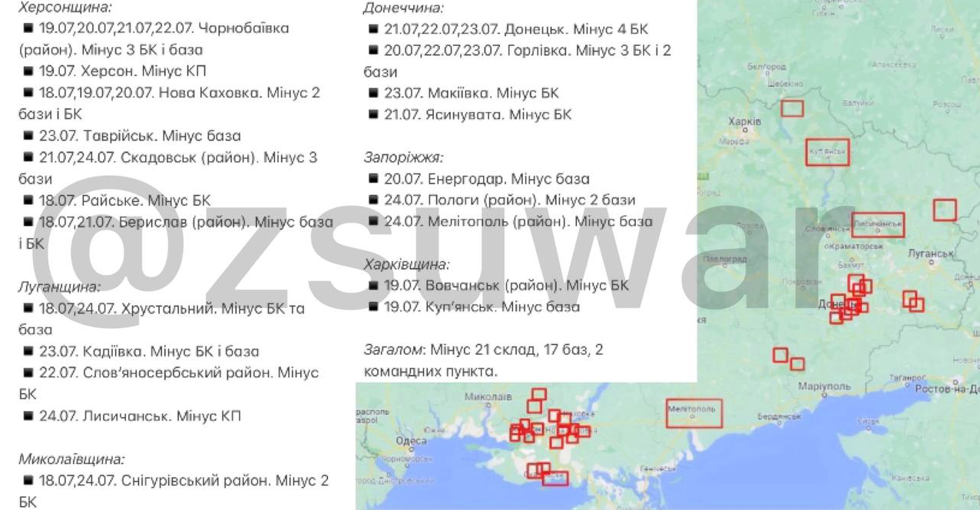Select the red square marker northeast of Харків

click(x=793, y=108)
